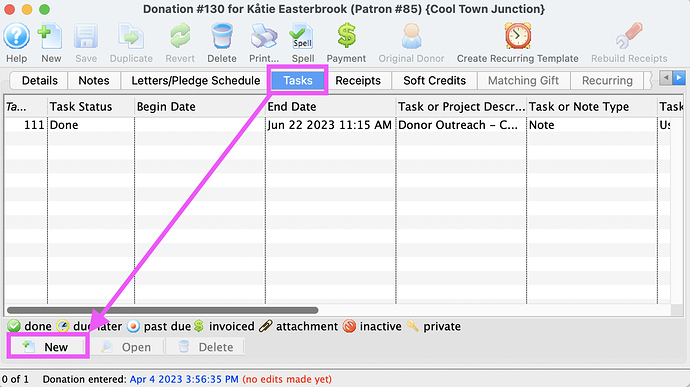Click the Open task button
Image resolution: width=690 pixels, height=387 pixels.
pos(127,347)
